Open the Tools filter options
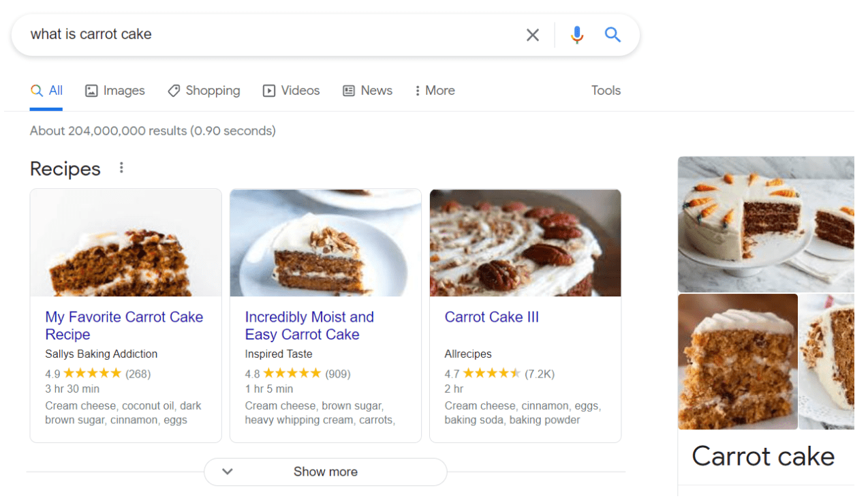Image resolution: width=868 pixels, height=503 pixels. (x=606, y=91)
